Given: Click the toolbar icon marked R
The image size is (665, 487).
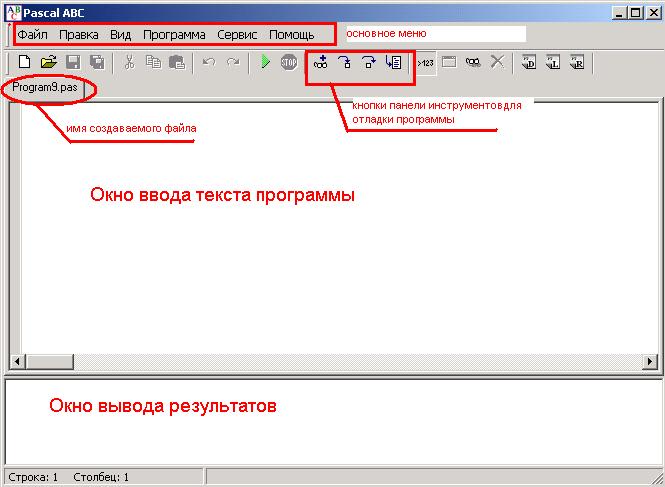Looking at the screenshot, I should [577, 62].
